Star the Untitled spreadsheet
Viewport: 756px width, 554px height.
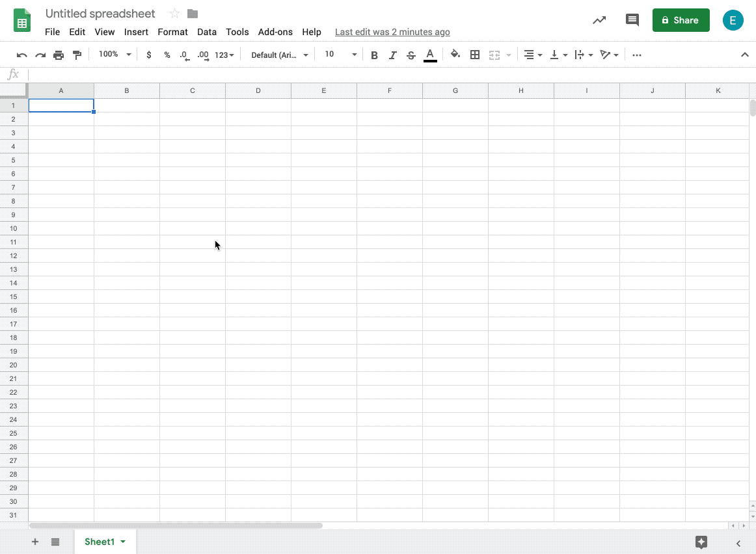click(x=174, y=14)
